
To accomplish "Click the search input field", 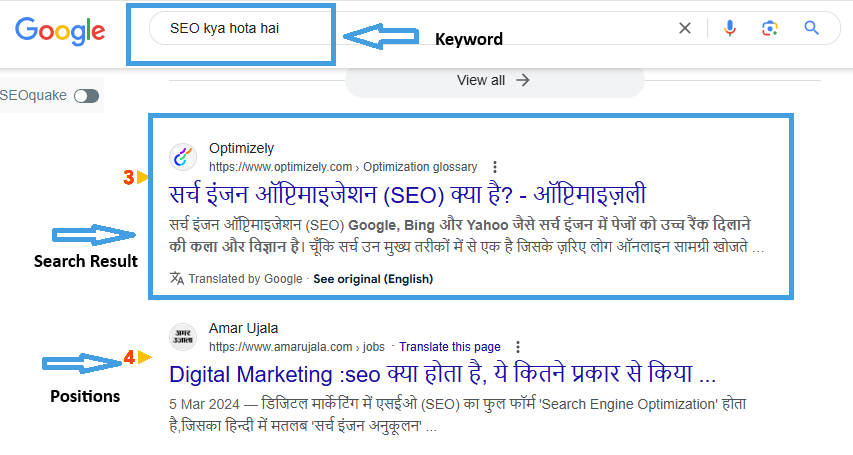I will [x=400, y=28].
